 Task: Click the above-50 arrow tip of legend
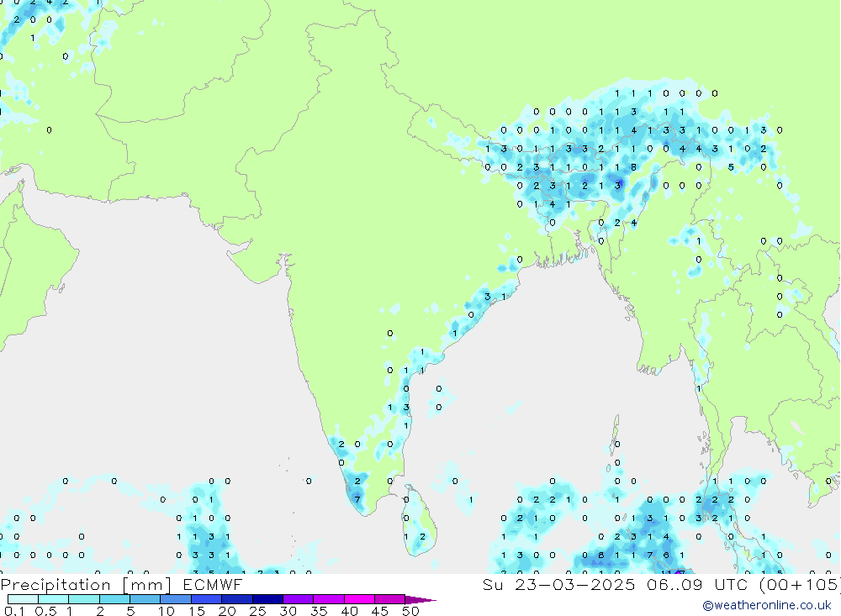pos(420,600)
